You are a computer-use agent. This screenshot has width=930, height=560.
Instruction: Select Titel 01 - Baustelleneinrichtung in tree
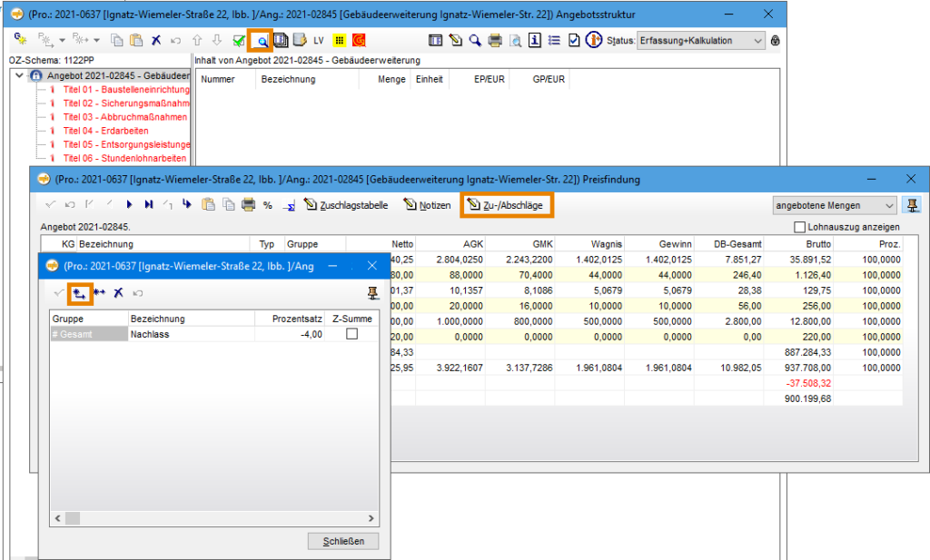coord(126,90)
